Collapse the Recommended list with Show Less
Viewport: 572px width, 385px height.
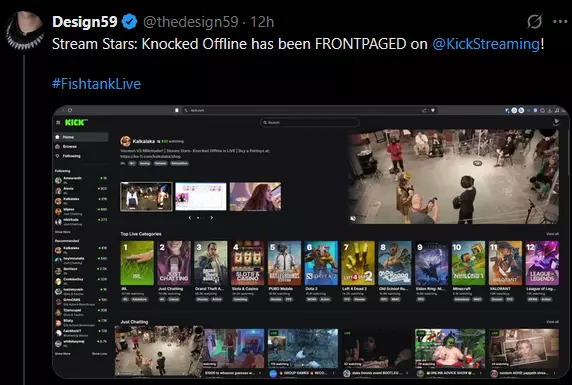click(x=99, y=354)
